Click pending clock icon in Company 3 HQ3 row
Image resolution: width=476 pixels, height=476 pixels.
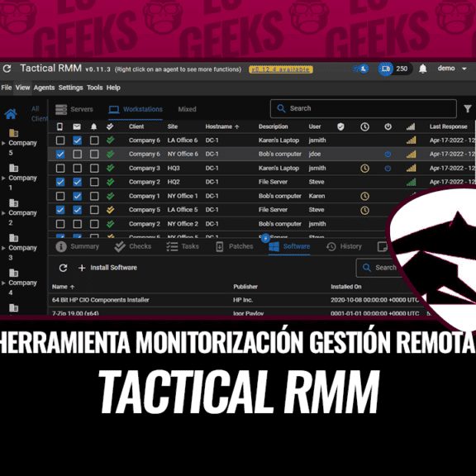point(364,169)
